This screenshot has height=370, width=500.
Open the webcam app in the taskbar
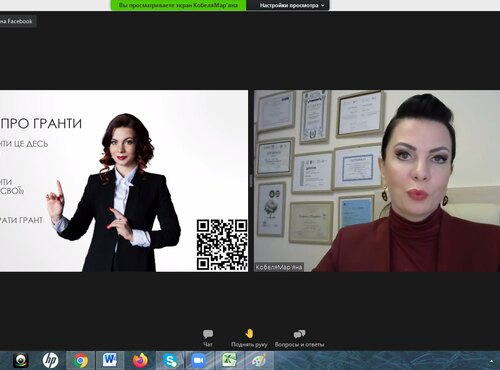point(20,361)
